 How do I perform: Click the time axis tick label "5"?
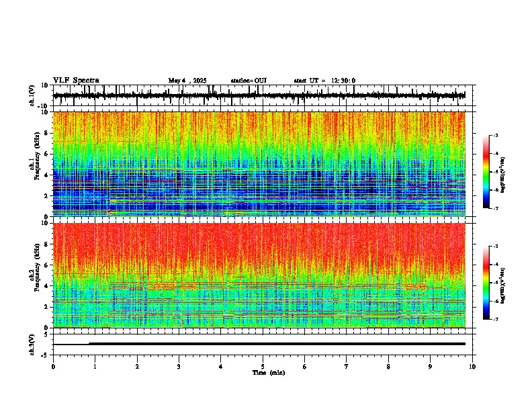[263, 367]
